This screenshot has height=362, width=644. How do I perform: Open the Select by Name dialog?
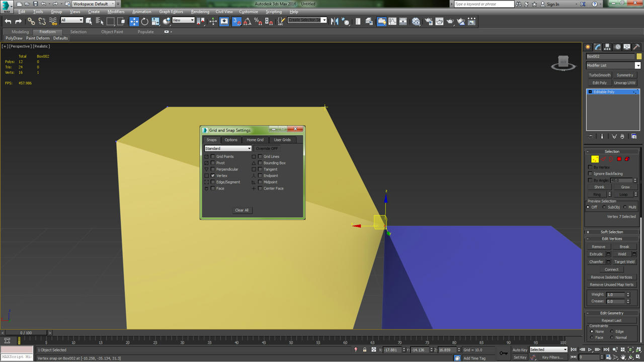point(100,21)
